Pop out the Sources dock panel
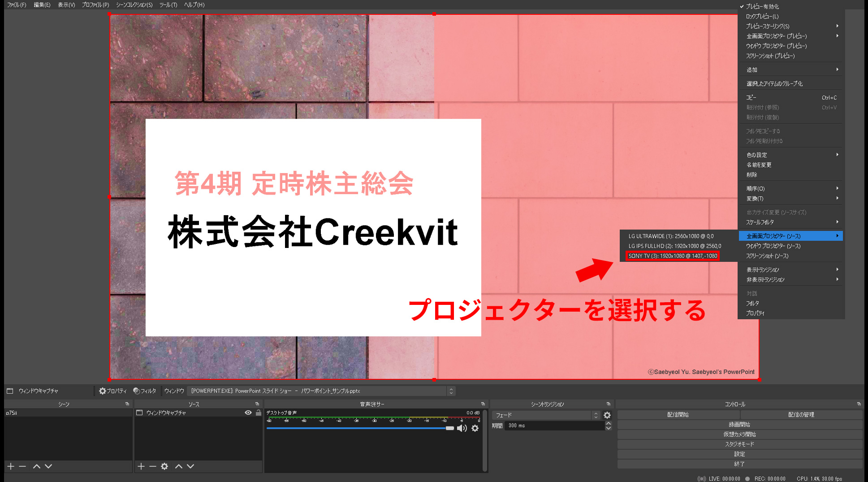 257,404
